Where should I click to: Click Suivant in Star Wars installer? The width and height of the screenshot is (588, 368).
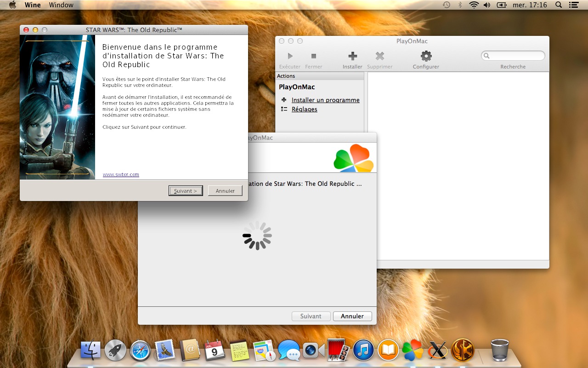coord(186,191)
